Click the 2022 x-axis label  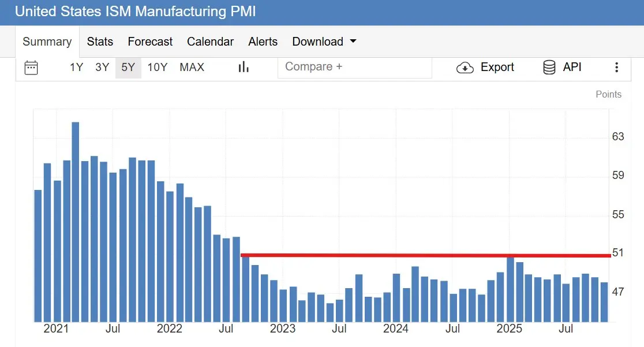[169, 329]
